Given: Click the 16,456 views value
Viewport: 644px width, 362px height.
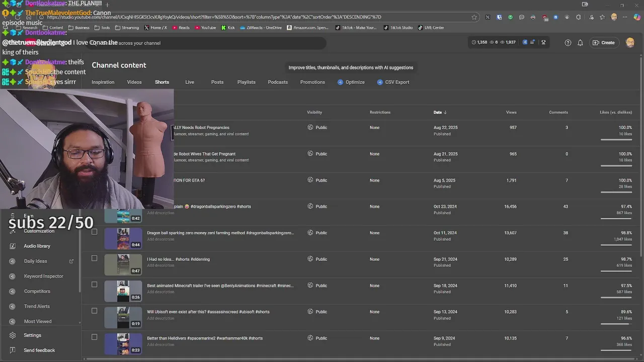Looking at the screenshot, I should click(x=510, y=207).
